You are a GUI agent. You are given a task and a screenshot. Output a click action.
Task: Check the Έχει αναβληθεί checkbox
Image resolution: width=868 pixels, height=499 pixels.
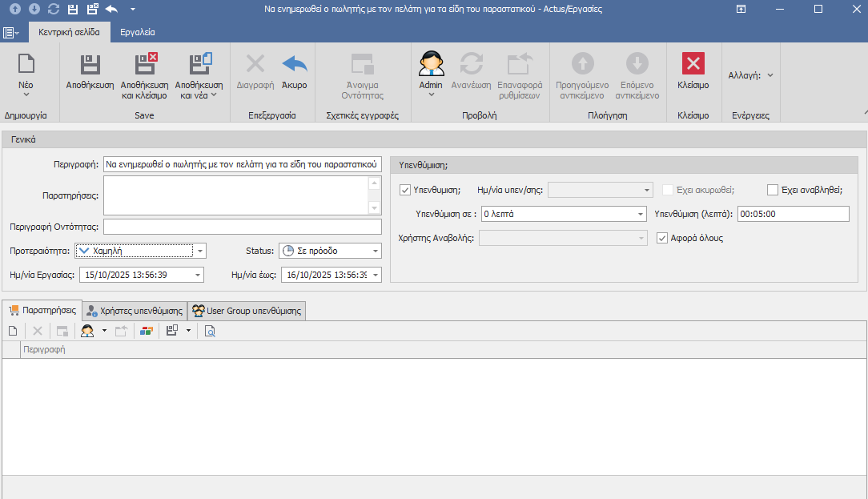(773, 190)
